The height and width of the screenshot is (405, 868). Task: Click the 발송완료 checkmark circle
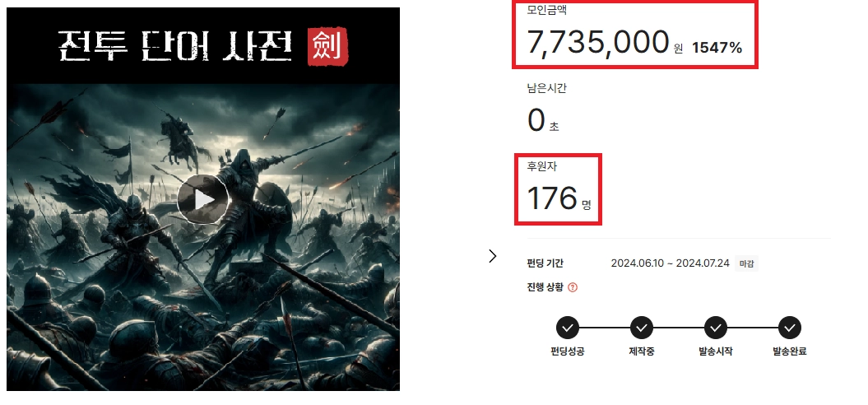[790, 328]
